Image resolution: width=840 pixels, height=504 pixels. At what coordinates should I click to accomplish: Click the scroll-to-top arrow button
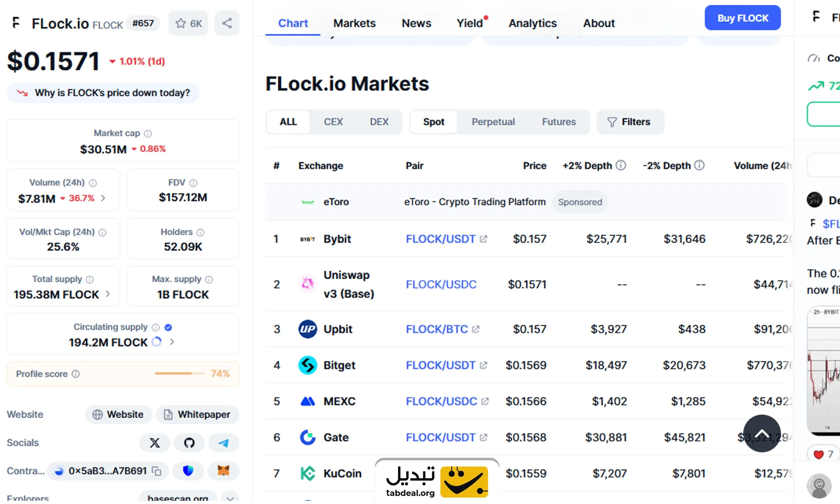[x=762, y=433]
